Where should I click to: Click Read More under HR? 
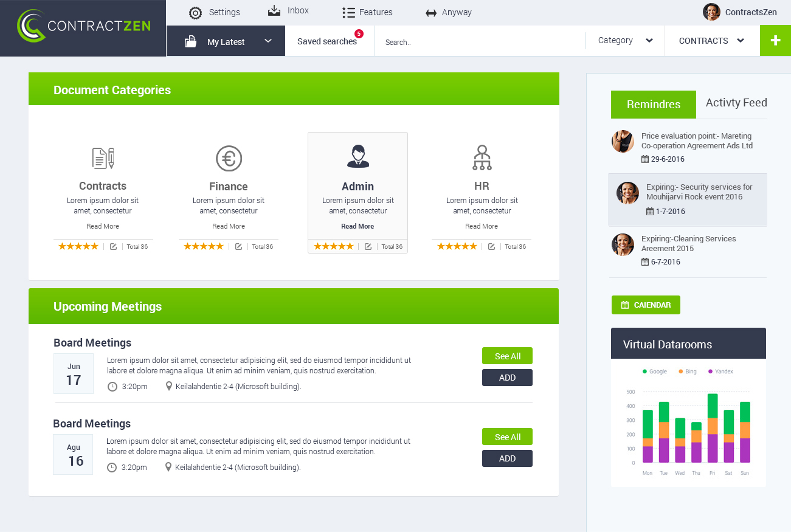pyautogui.click(x=482, y=226)
